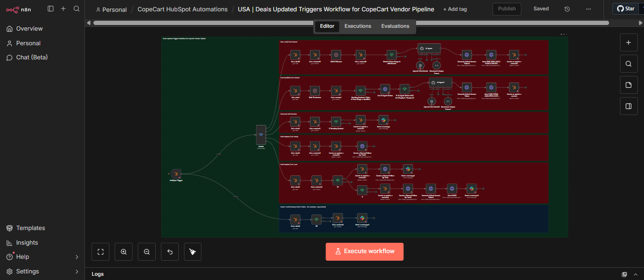Select the Structured Output Parser1 node

(448, 100)
